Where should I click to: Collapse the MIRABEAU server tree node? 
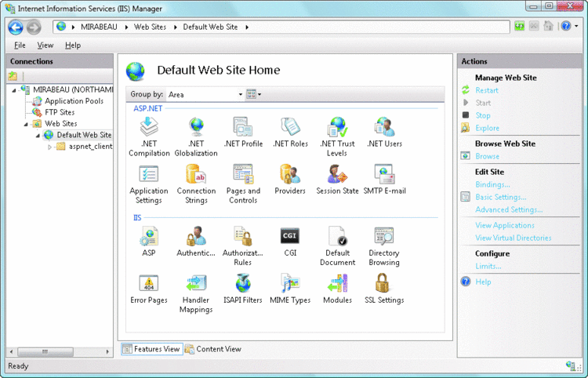[14, 90]
